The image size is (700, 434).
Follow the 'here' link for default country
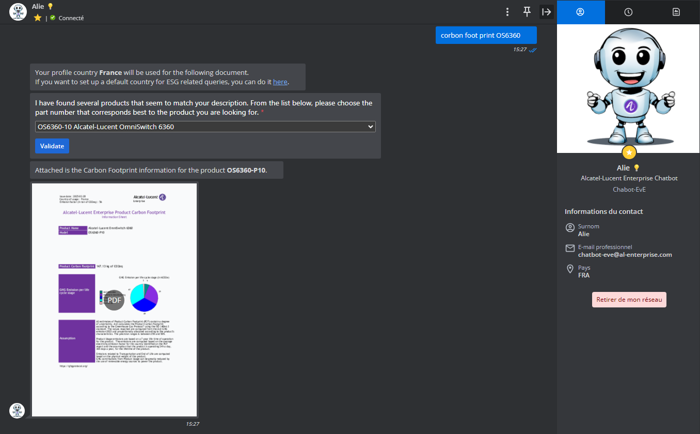(x=280, y=82)
